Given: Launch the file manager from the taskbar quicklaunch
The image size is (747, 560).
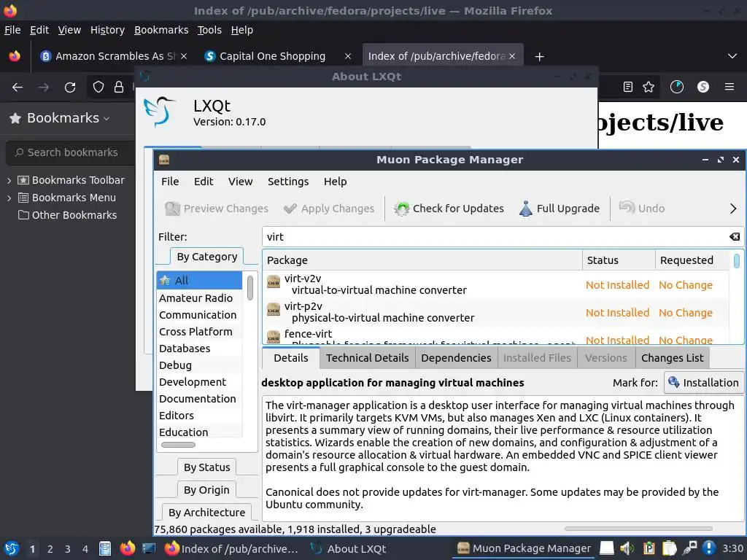Looking at the screenshot, I should (105, 548).
